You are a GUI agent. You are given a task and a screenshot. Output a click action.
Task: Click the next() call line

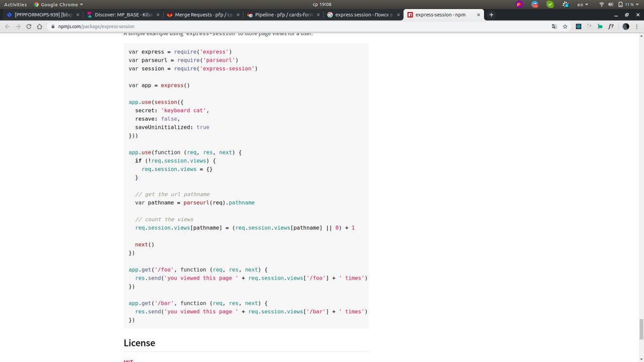[144, 244]
